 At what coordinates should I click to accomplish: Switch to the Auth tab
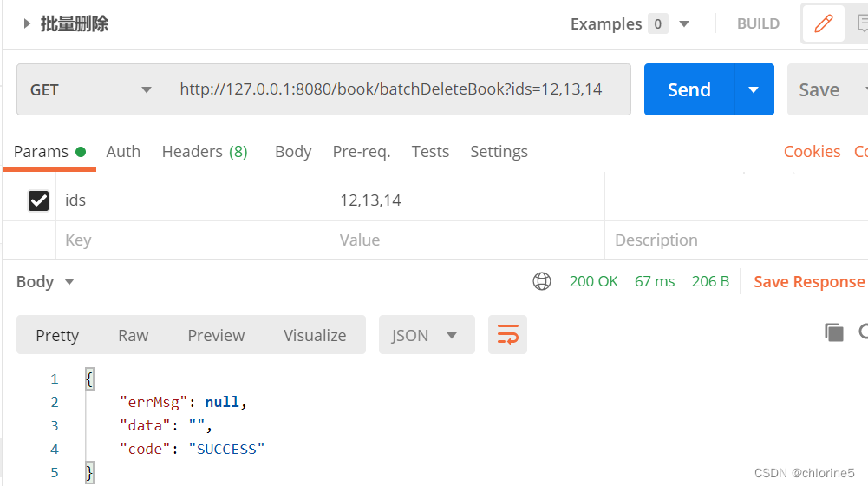tap(123, 151)
